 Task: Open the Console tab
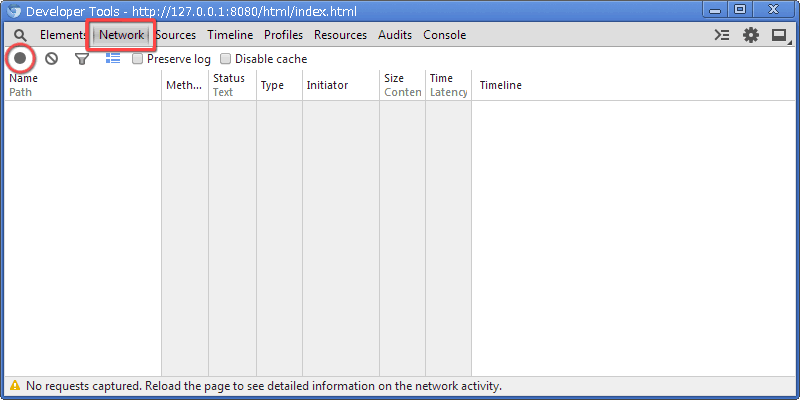coord(444,35)
